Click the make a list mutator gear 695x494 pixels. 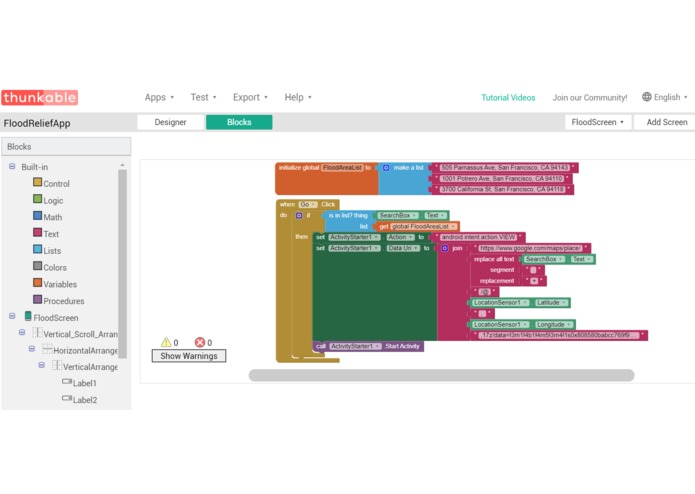pyautogui.click(x=386, y=168)
